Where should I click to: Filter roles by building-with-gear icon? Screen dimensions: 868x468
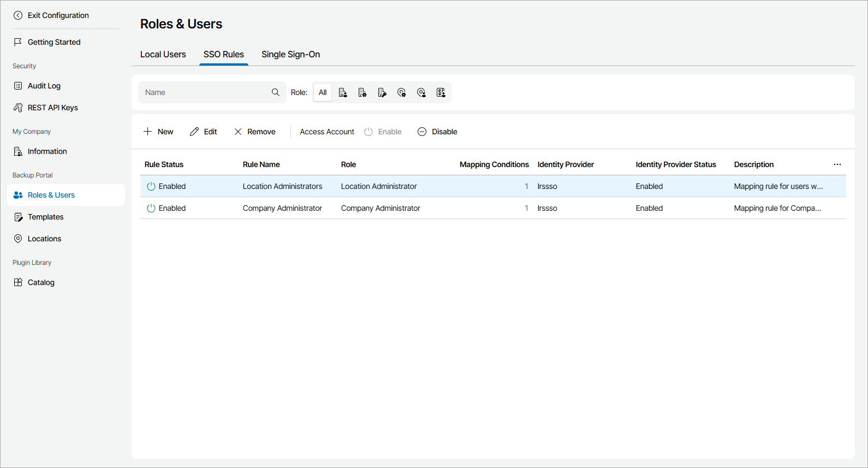pos(362,93)
